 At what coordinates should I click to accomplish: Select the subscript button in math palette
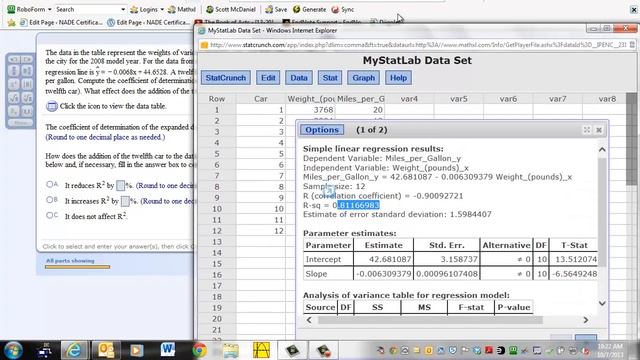13,111
